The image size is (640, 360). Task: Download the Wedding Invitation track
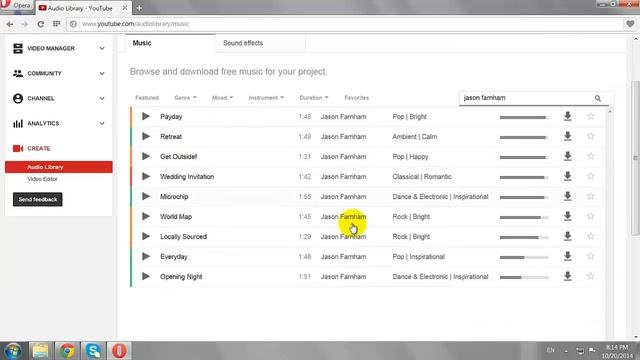[567, 176]
